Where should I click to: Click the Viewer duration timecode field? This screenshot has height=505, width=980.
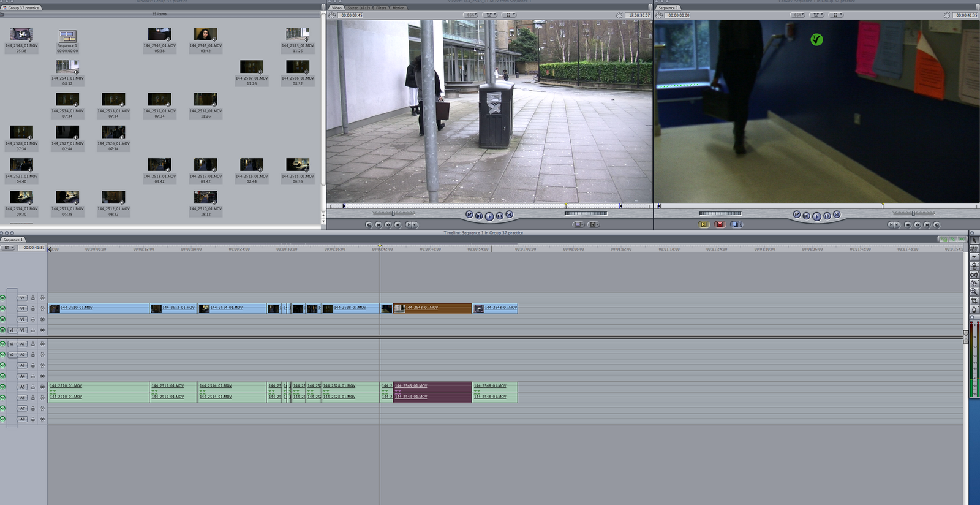(x=352, y=15)
